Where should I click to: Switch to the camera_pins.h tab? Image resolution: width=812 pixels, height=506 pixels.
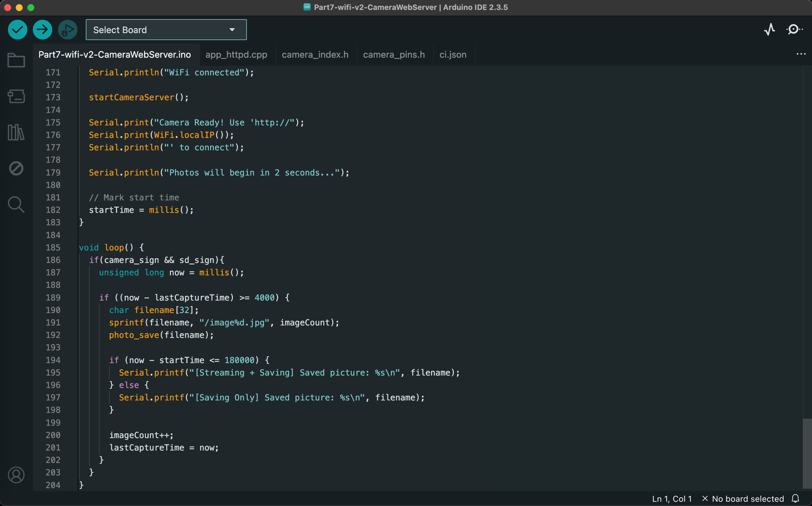pos(394,55)
